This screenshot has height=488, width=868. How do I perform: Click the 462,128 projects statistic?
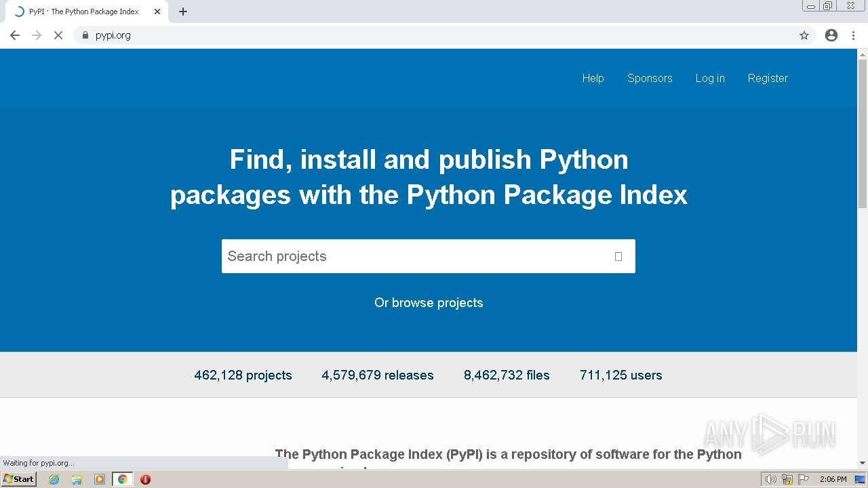pos(243,375)
